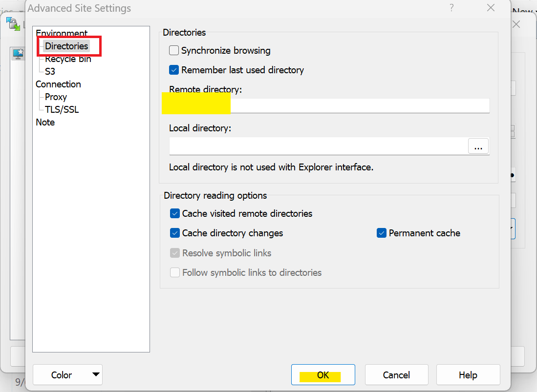Select the Note settings page
537x392 pixels.
[x=45, y=122]
